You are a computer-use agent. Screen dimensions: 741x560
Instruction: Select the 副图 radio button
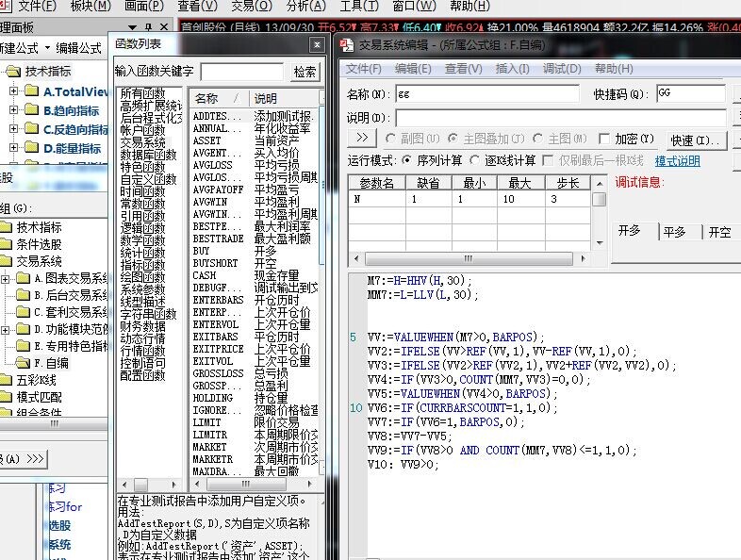pos(390,139)
